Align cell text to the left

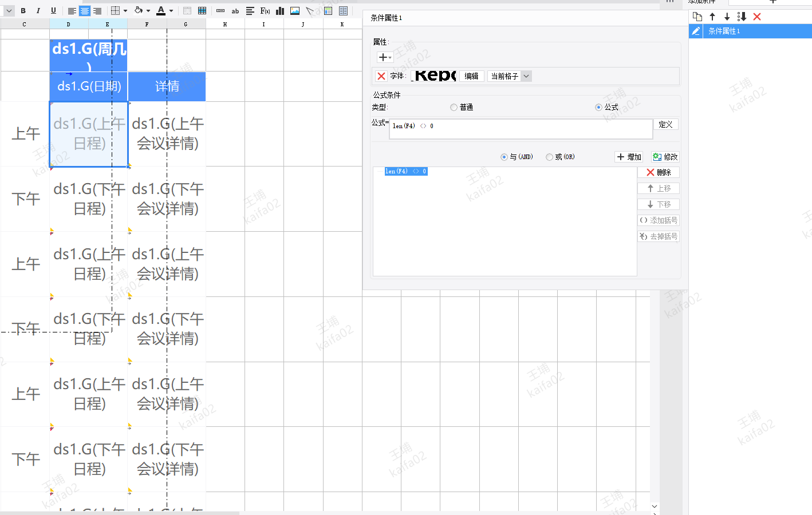72,11
